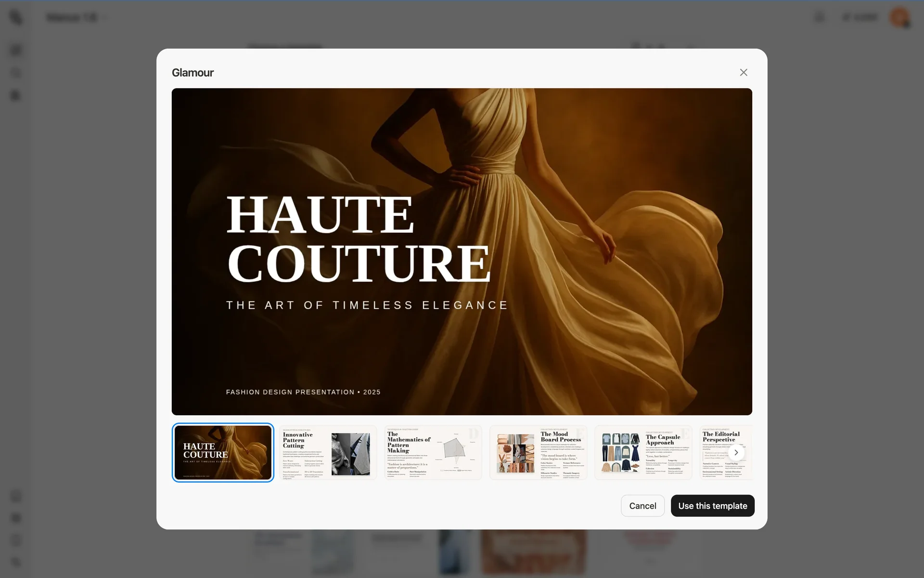924x578 pixels.
Task: Open the user avatar profile menu
Action: coord(898,17)
